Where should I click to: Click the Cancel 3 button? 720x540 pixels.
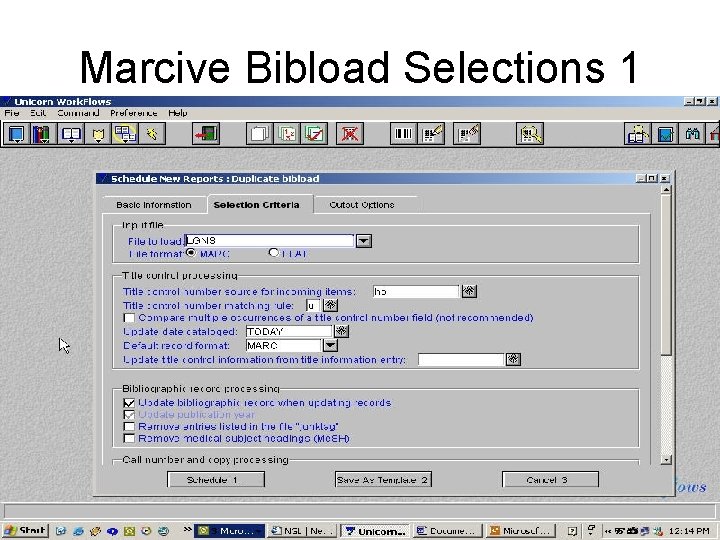point(550,480)
